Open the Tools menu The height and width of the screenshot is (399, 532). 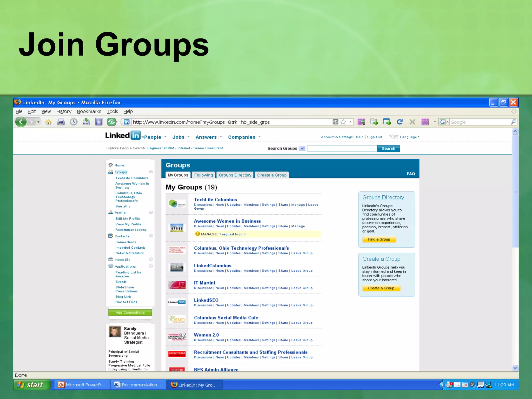pos(112,111)
